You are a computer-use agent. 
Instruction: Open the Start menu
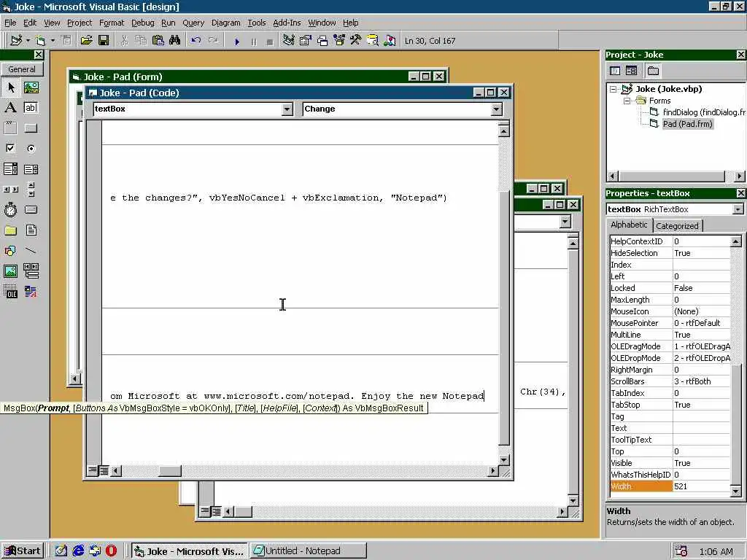point(23,551)
